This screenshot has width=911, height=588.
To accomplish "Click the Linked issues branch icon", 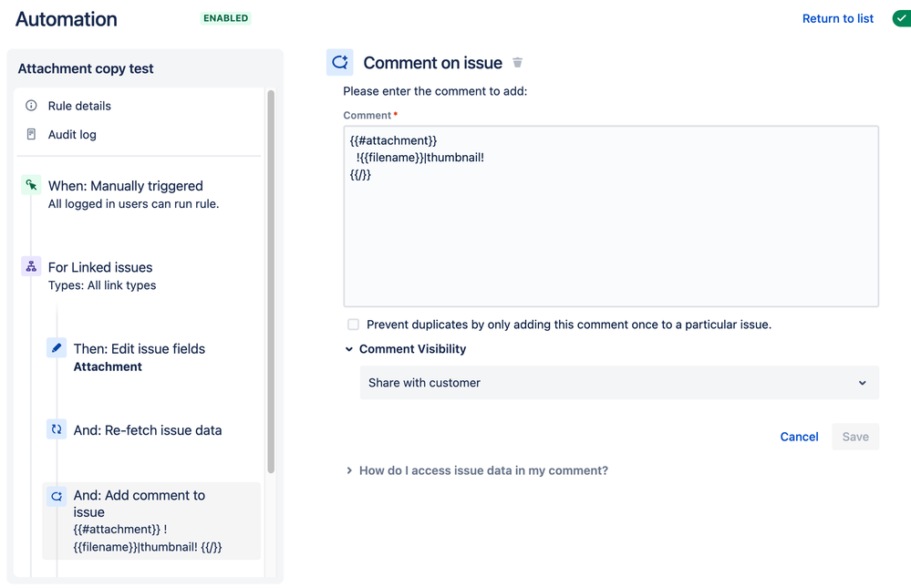I will (31, 267).
